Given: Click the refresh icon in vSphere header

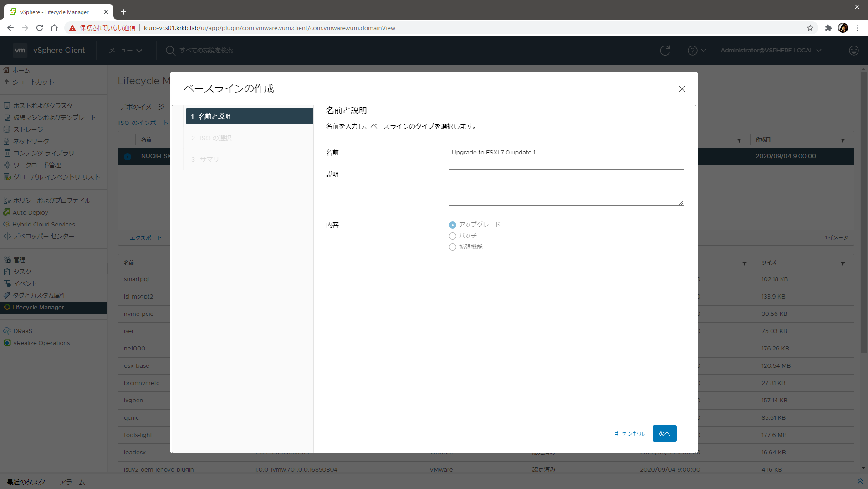Looking at the screenshot, I should point(665,51).
